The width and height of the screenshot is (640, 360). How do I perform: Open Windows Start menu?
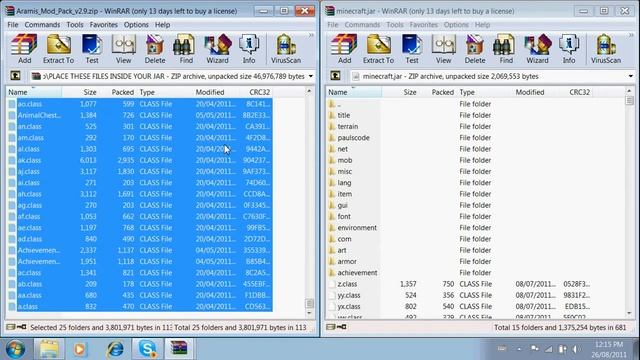coord(15,349)
